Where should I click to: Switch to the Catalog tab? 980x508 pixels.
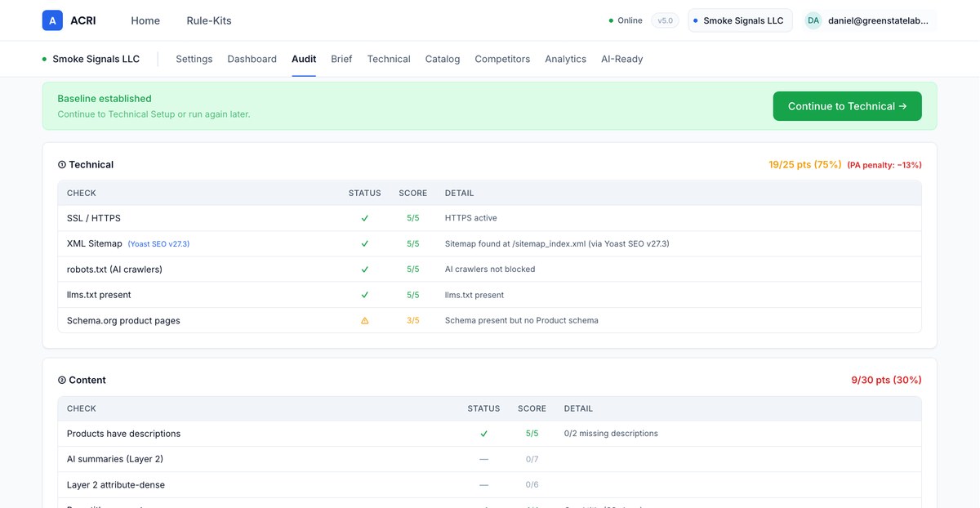(443, 59)
